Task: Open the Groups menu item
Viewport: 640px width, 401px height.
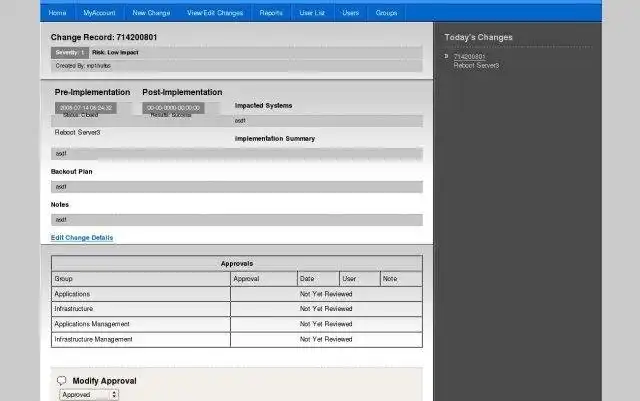Action: tap(386, 13)
